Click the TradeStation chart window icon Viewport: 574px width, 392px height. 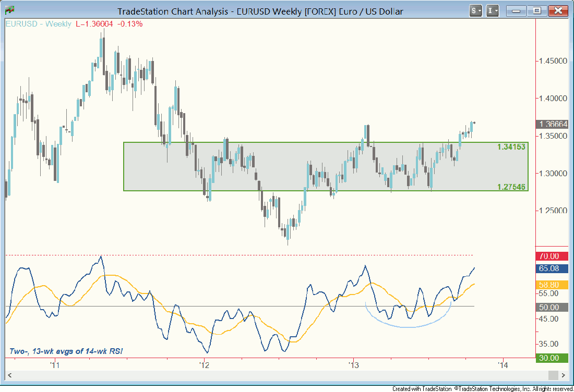[x=9, y=11]
